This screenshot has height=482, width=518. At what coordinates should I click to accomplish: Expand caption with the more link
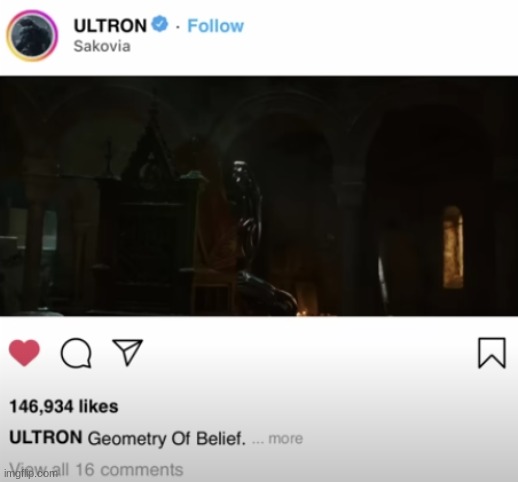click(286, 439)
